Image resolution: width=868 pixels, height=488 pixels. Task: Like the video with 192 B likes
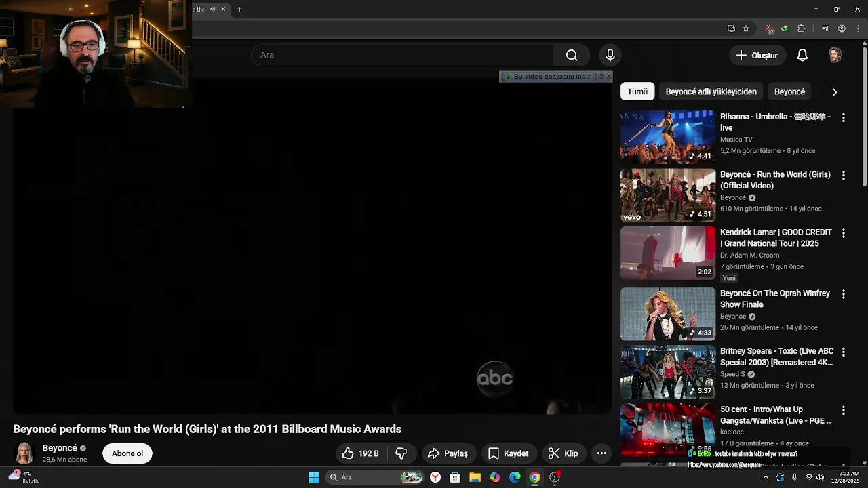(x=361, y=453)
